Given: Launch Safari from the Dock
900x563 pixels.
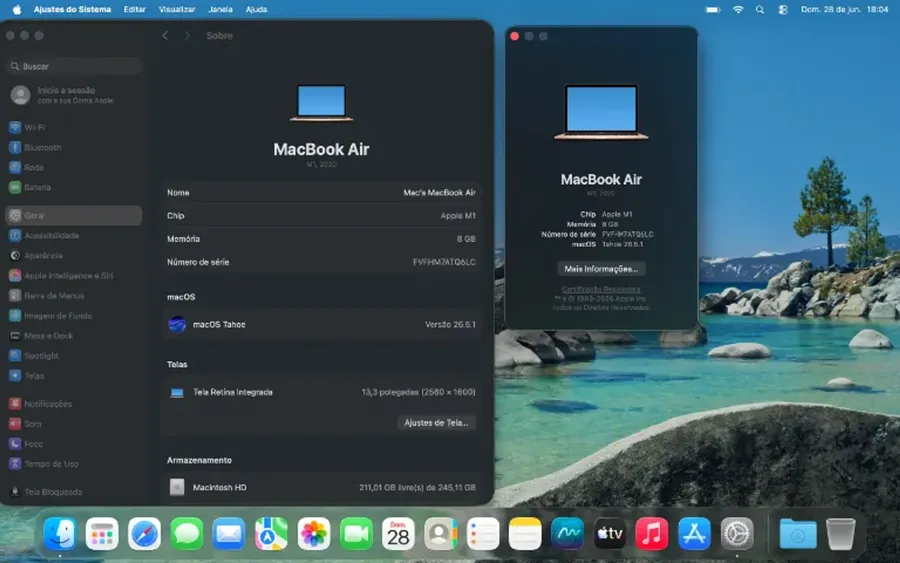Looking at the screenshot, I should 144,534.
